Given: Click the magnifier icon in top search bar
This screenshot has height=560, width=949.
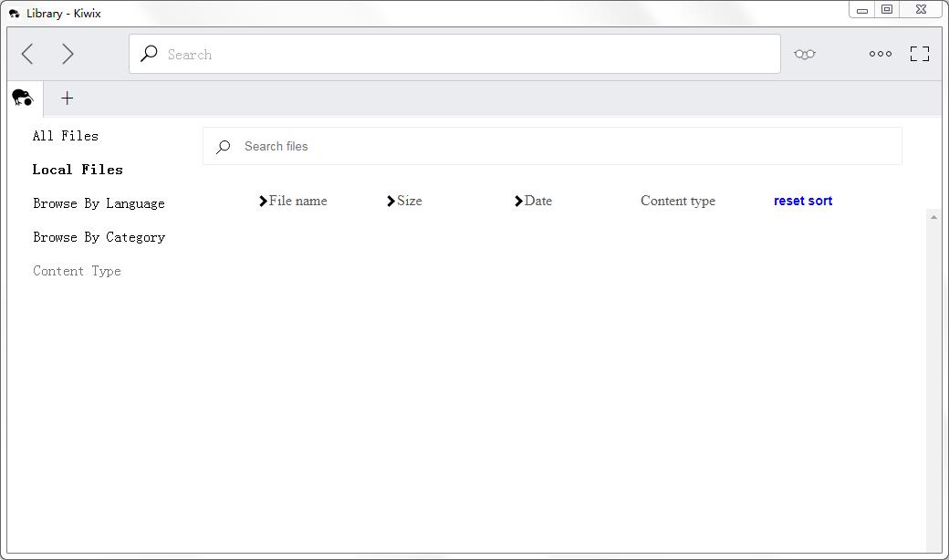Looking at the screenshot, I should tap(149, 54).
